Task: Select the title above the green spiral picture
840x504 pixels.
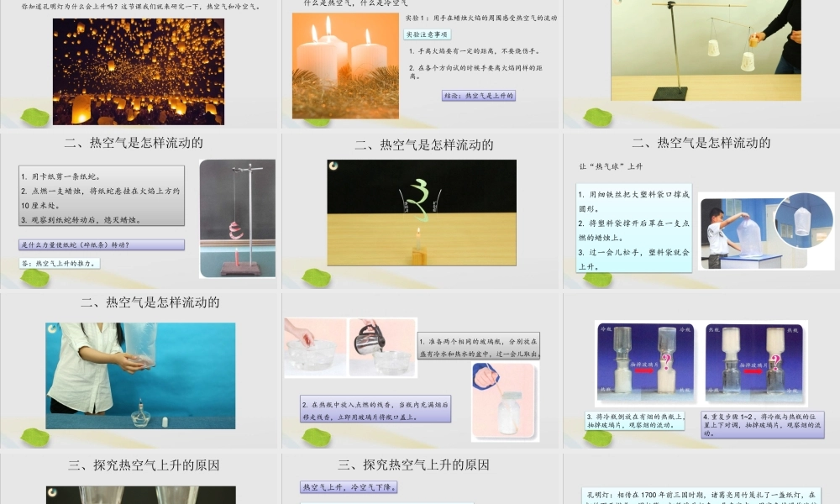Action: click(423, 144)
